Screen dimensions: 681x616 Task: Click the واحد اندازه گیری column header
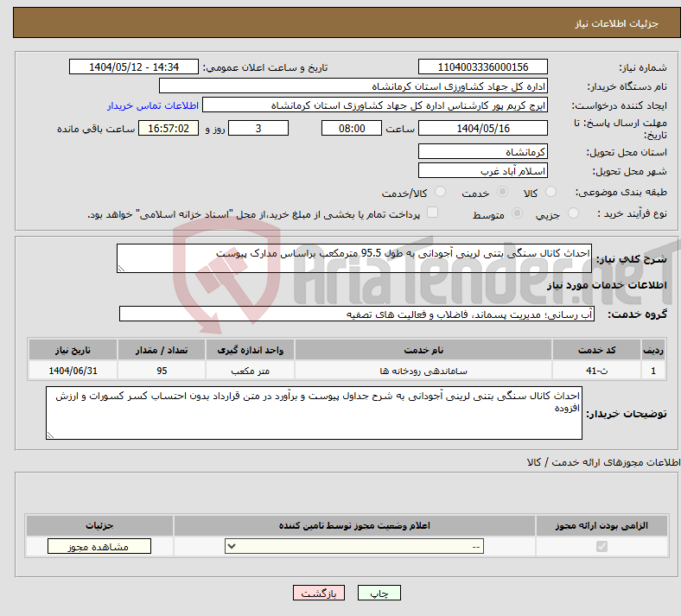250,350
